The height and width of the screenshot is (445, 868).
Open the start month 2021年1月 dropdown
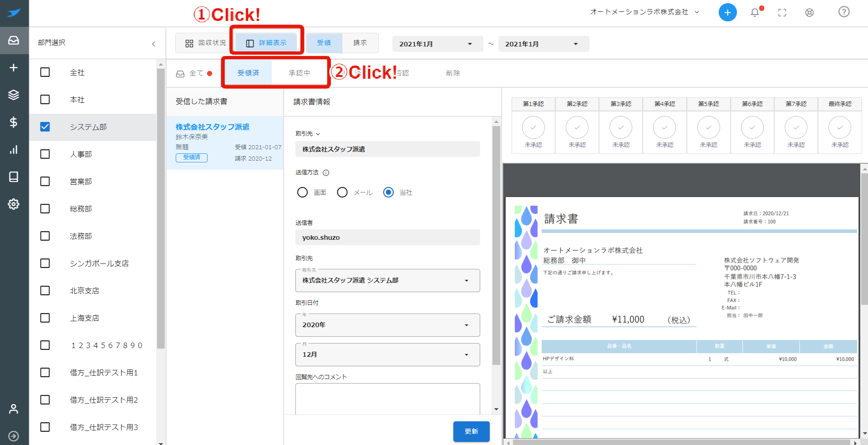(437, 44)
